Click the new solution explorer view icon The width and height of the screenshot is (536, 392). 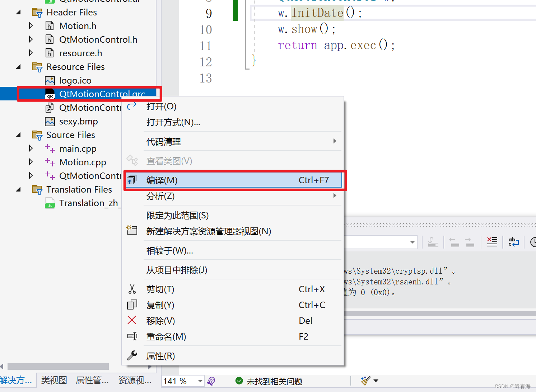pyautogui.click(x=132, y=230)
